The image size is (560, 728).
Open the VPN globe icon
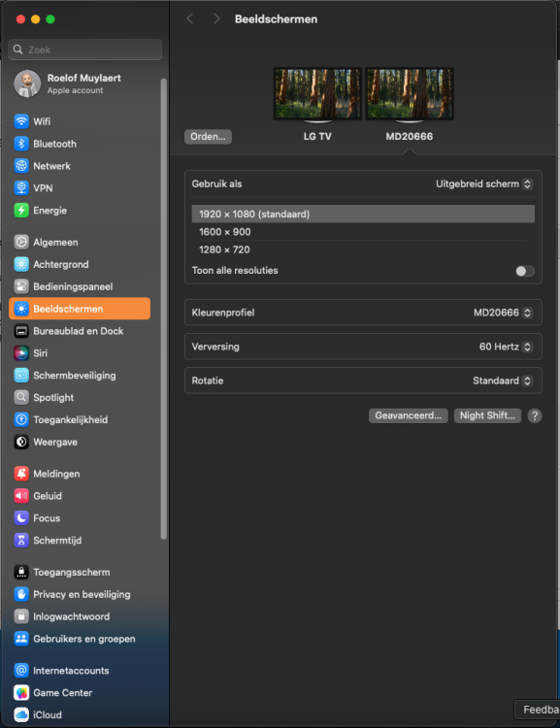21,188
